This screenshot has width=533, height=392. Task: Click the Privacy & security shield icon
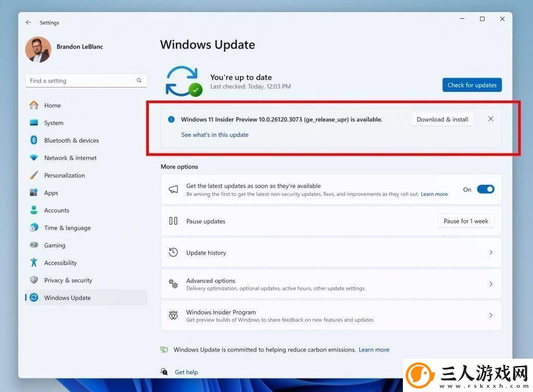34,280
